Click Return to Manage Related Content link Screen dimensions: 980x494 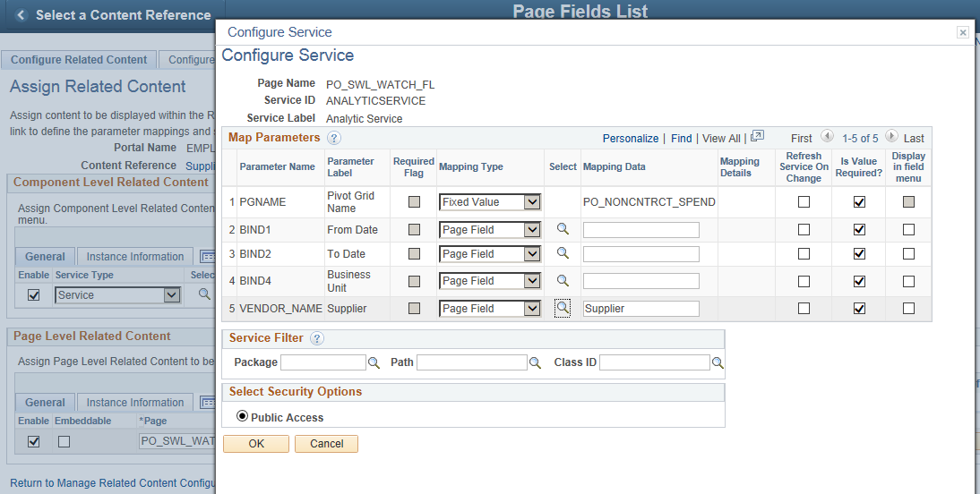(113, 482)
